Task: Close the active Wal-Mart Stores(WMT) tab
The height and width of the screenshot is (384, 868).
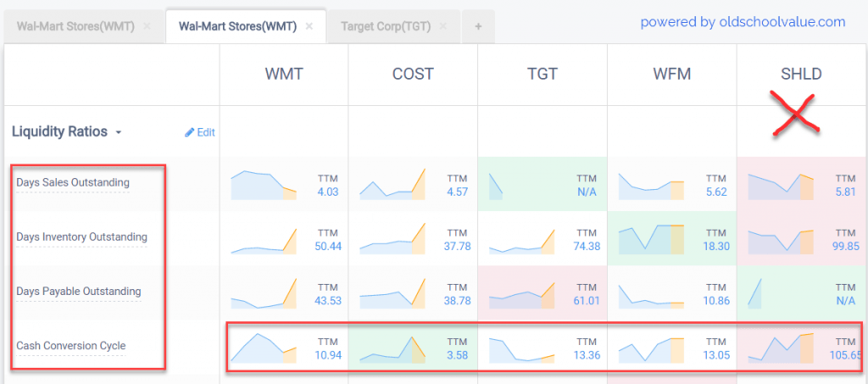Action: coord(309,26)
